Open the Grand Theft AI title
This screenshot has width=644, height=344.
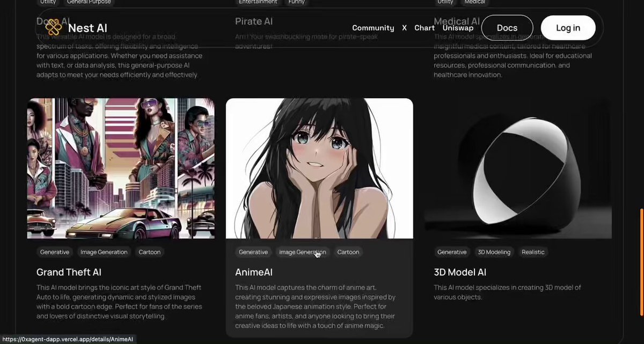69,272
